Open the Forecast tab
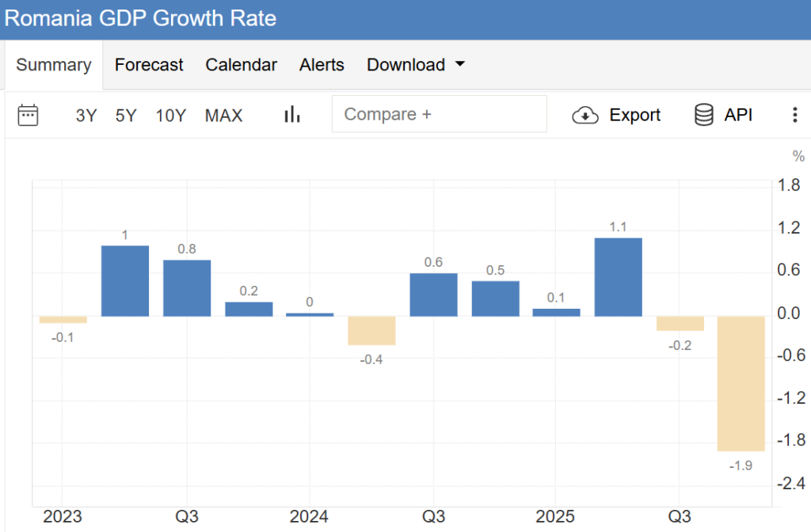The width and height of the screenshot is (811, 532). tap(149, 65)
